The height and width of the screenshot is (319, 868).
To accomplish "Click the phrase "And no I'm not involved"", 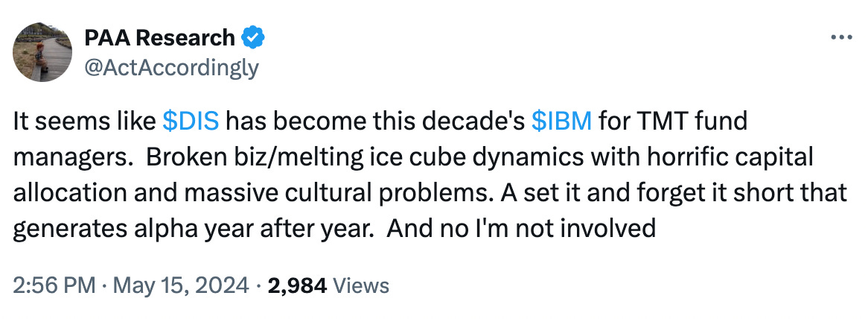I will coord(521,229).
